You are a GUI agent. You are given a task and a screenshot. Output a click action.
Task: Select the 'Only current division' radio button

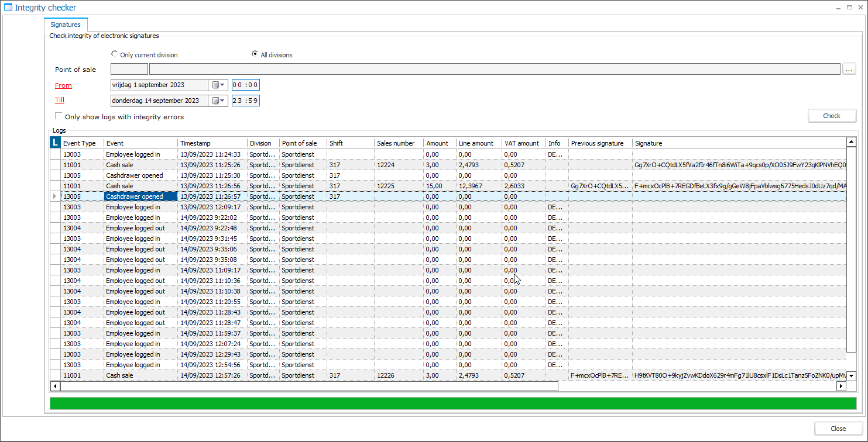click(x=115, y=53)
